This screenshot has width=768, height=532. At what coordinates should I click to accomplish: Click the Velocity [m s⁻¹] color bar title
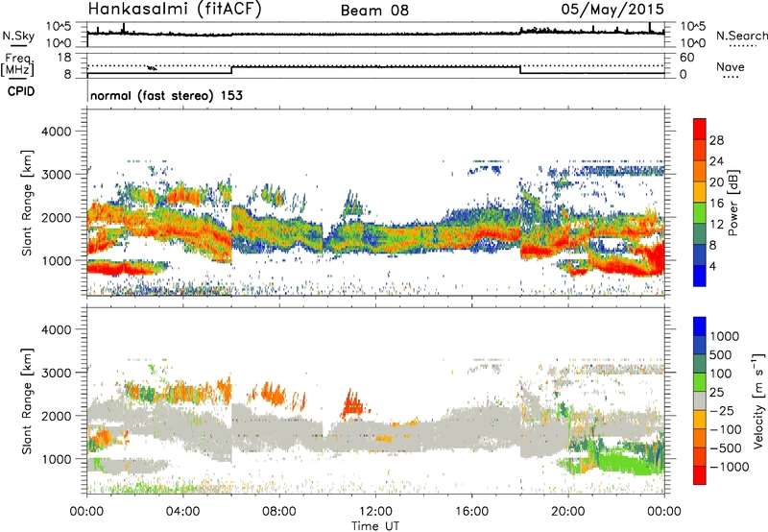(757, 400)
